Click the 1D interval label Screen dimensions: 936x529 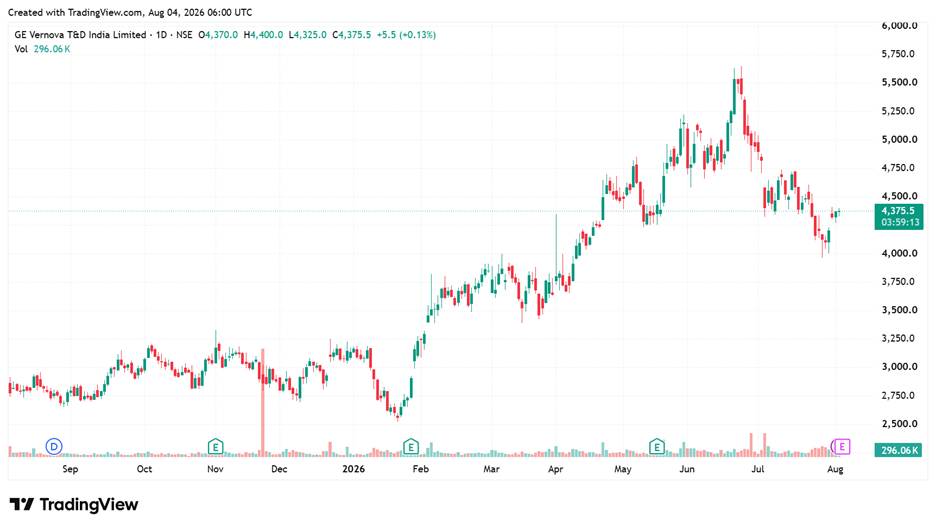[161, 35]
